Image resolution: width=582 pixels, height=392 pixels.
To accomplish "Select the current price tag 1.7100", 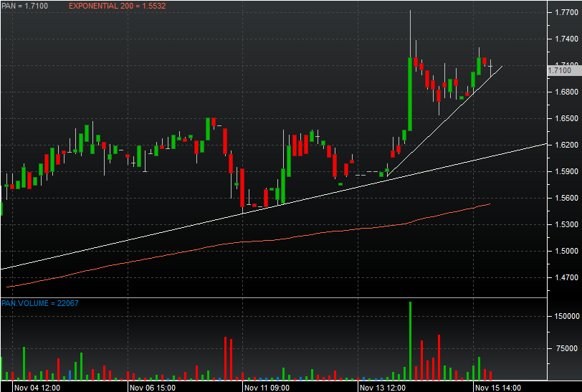I will pos(564,70).
